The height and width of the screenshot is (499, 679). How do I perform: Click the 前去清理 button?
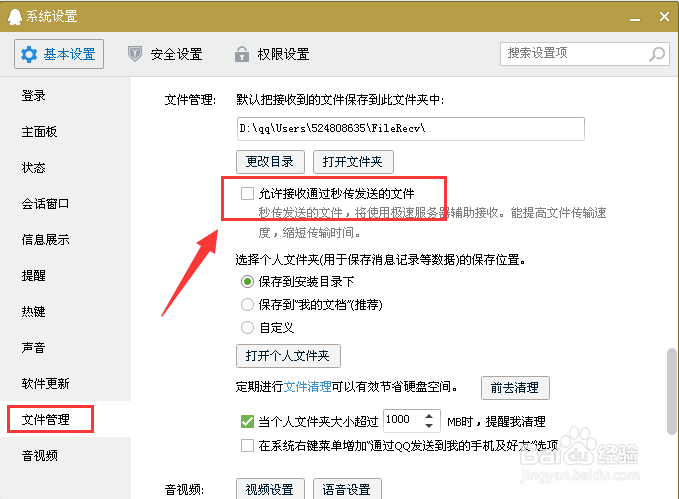[515, 388]
